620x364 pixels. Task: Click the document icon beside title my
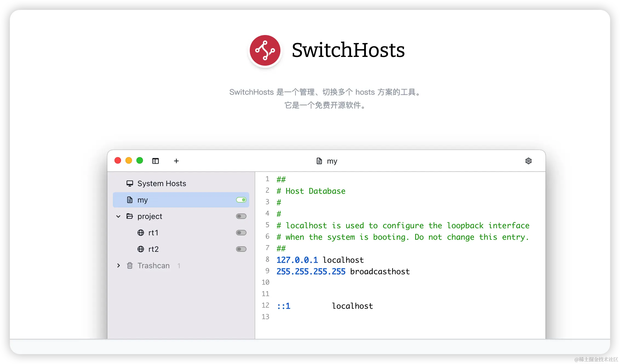pyautogui.click(x=319, y=161)
